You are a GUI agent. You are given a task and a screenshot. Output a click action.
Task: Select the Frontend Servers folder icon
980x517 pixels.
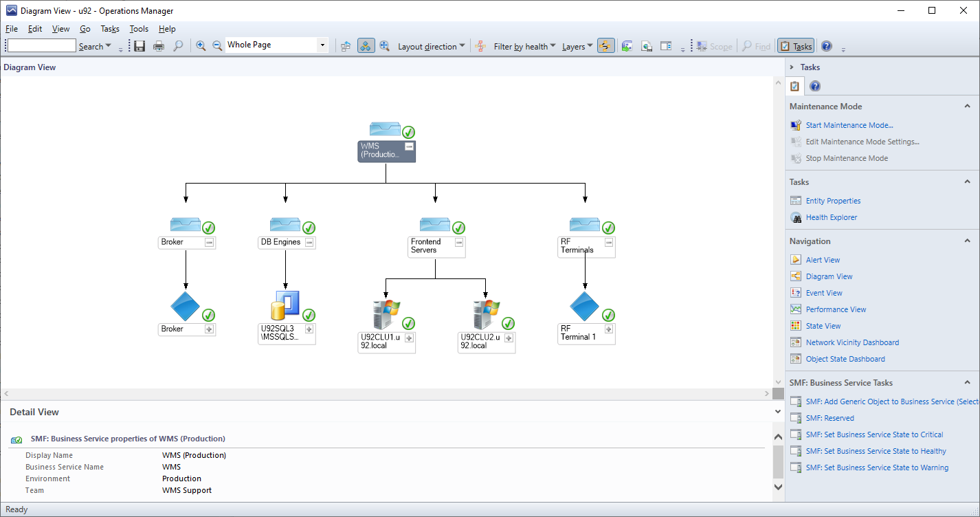pyautogui.click(x=434, y=225)
